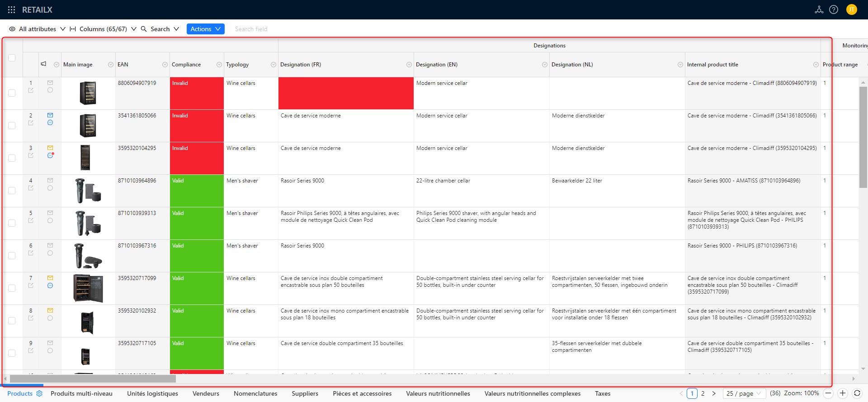
Task: Go to page 2
Action: coord(703,393)
